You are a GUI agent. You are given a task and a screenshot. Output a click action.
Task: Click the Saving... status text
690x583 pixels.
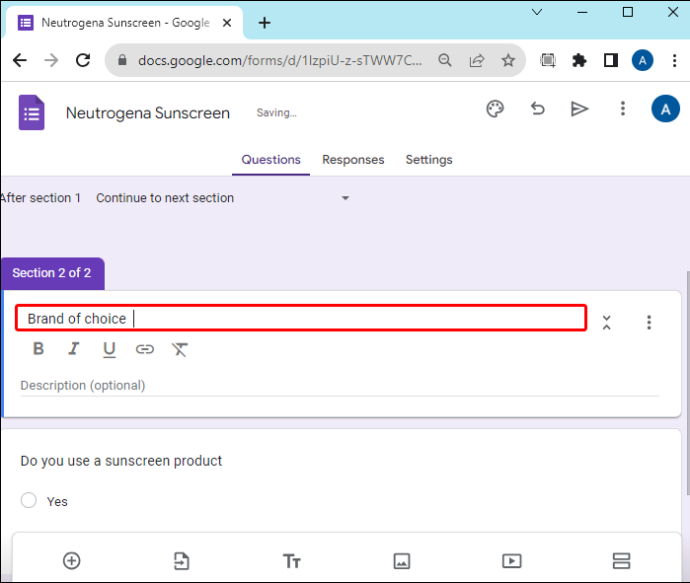[277, 113]
